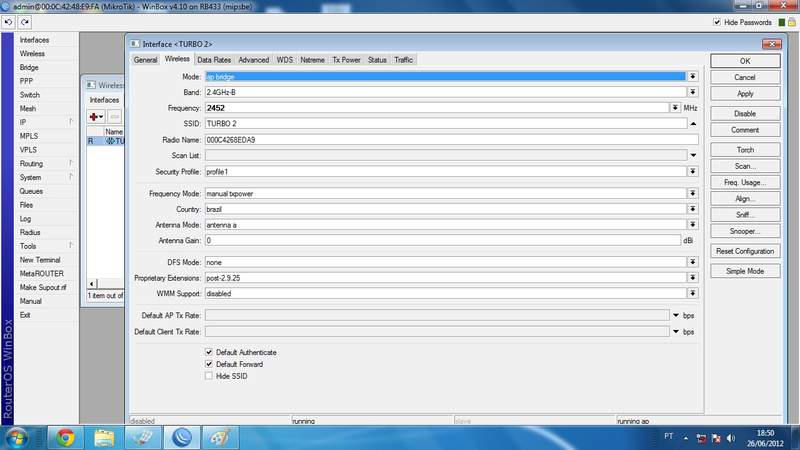The image size is (800, 450).
Task: Uncheck Default Forward
Action: (209, 364)
